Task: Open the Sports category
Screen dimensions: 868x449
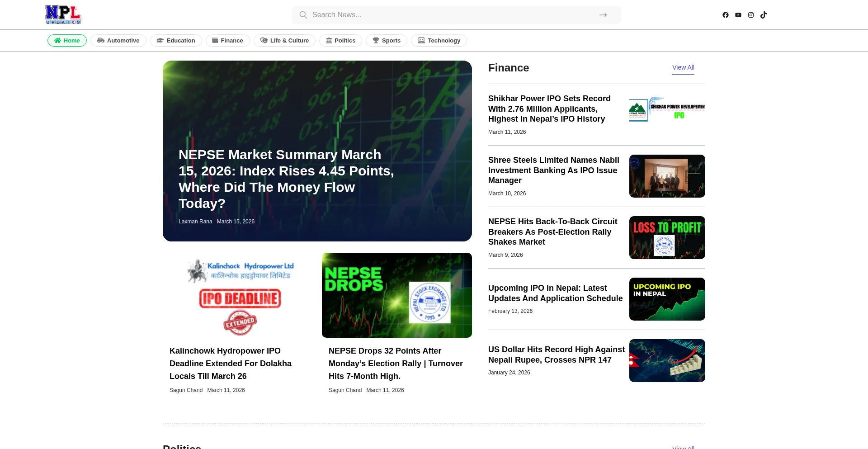Action: [x=387, y=41]
